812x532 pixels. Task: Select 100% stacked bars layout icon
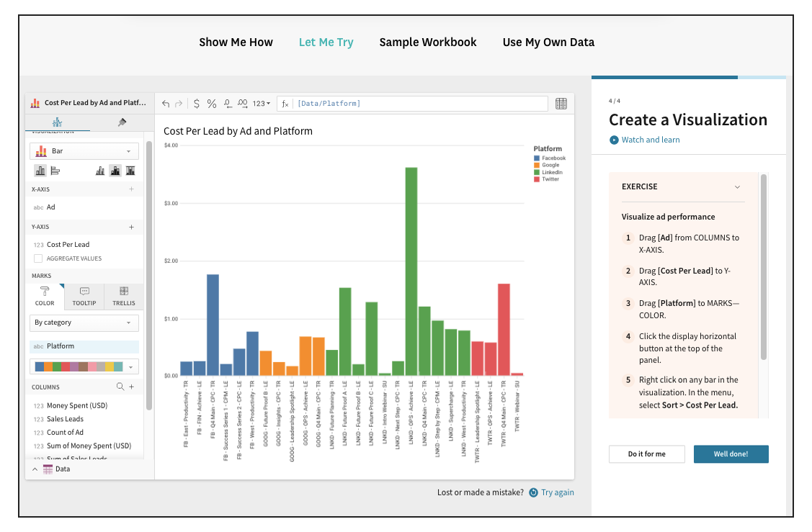pos(130,171)
